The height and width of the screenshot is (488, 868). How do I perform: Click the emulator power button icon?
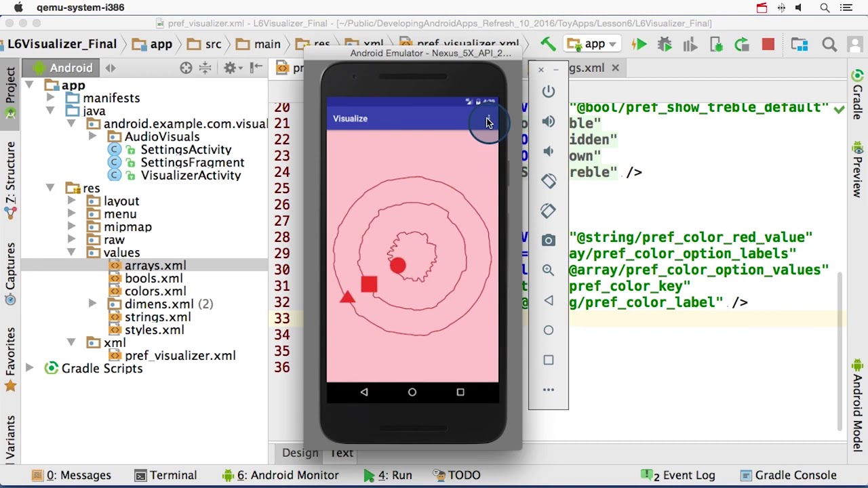[x=548, y=91]
